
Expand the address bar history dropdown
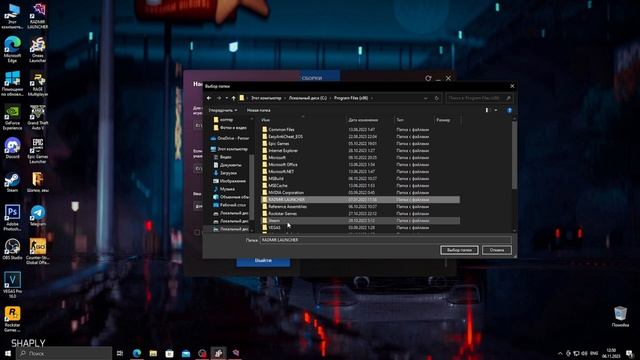coord(425,98)
